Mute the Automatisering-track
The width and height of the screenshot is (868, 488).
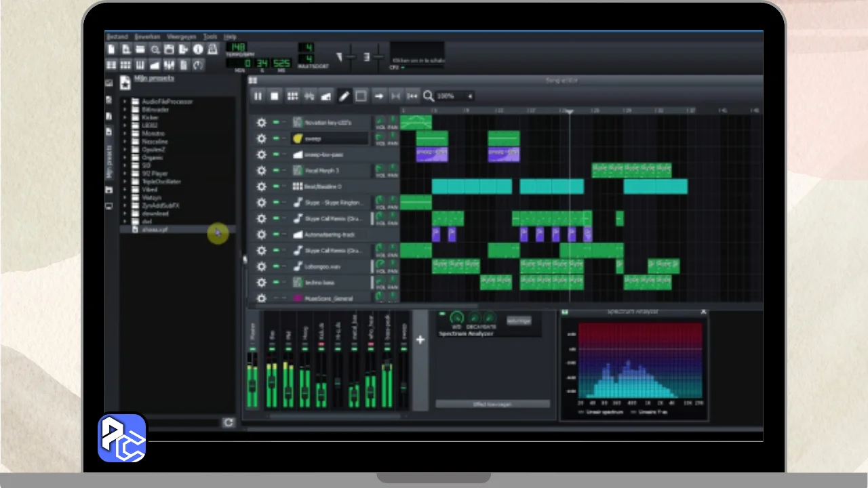click(x=276, y=235)
